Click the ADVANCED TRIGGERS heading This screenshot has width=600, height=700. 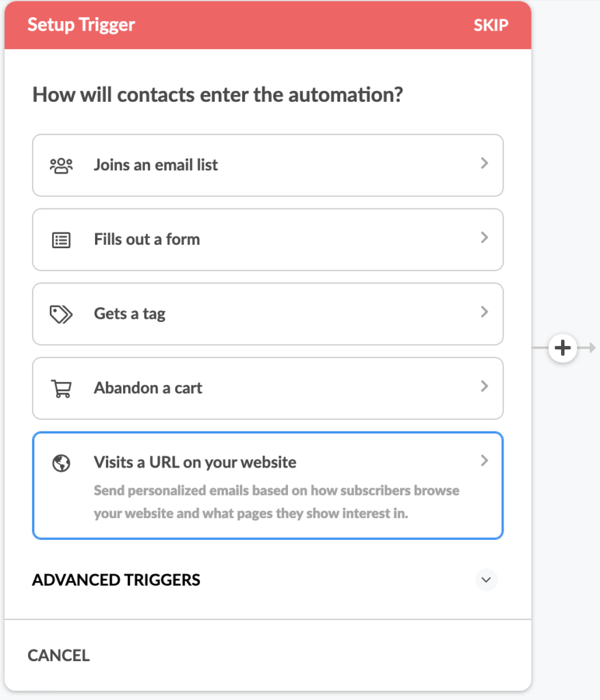pyautogui.click(x=116, y=580)
